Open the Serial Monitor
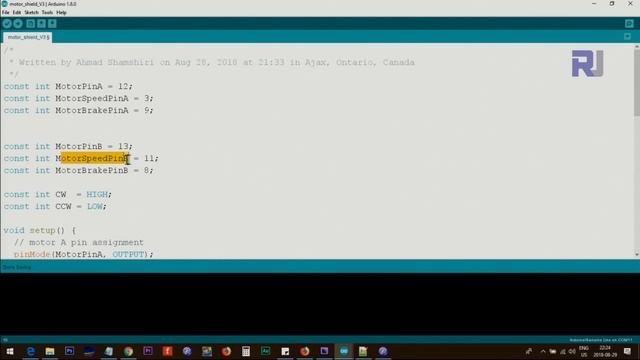The image size is (640, 360). click(629, 24)
